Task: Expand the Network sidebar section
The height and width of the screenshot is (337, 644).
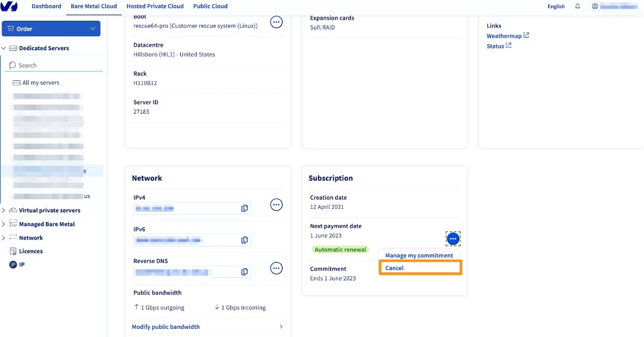Action: point(3,238)
